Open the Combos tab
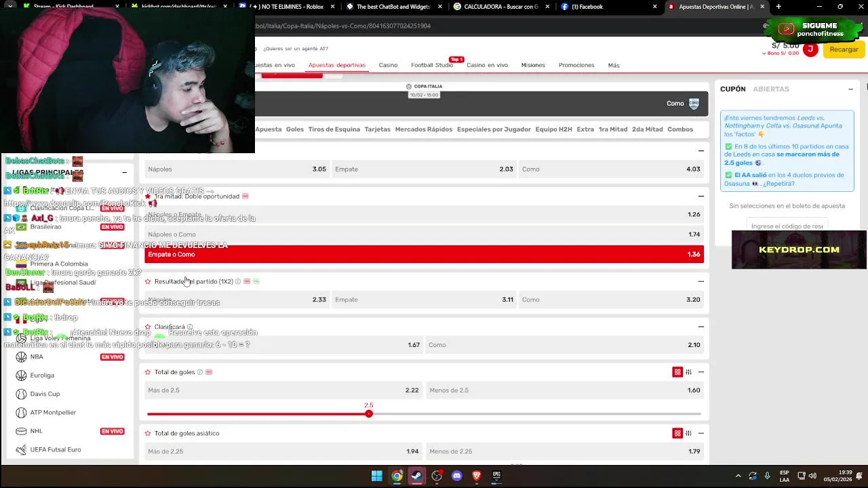This screenshot has height=488, width=868. (x=680, y=129)
